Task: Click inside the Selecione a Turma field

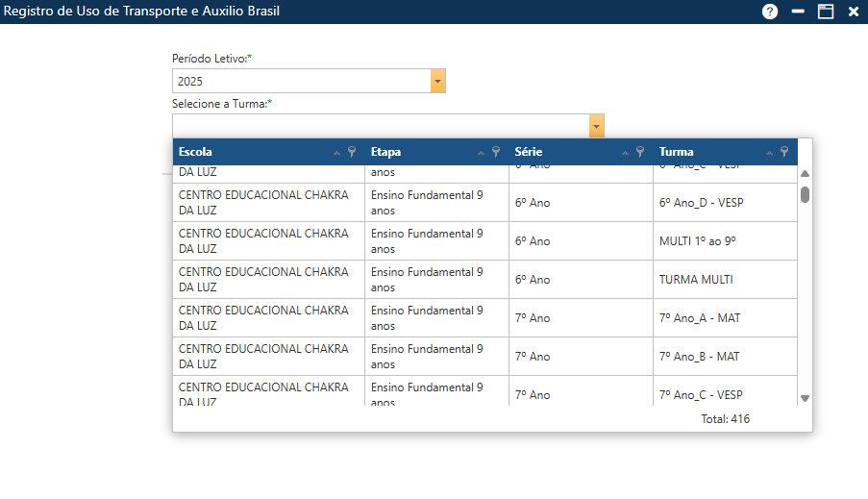Action: point(380,126)
